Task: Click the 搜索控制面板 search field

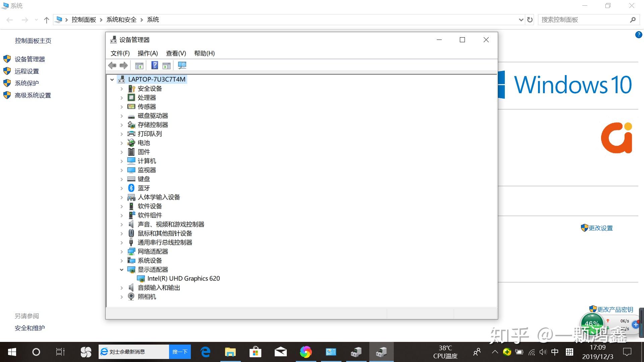Action: click(x=584, y=20)
